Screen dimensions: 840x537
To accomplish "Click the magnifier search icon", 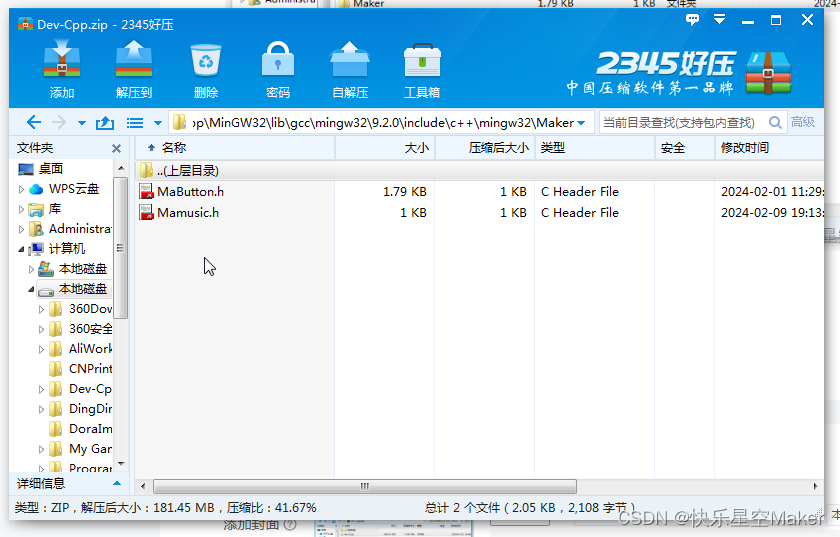I will point(775,123).
